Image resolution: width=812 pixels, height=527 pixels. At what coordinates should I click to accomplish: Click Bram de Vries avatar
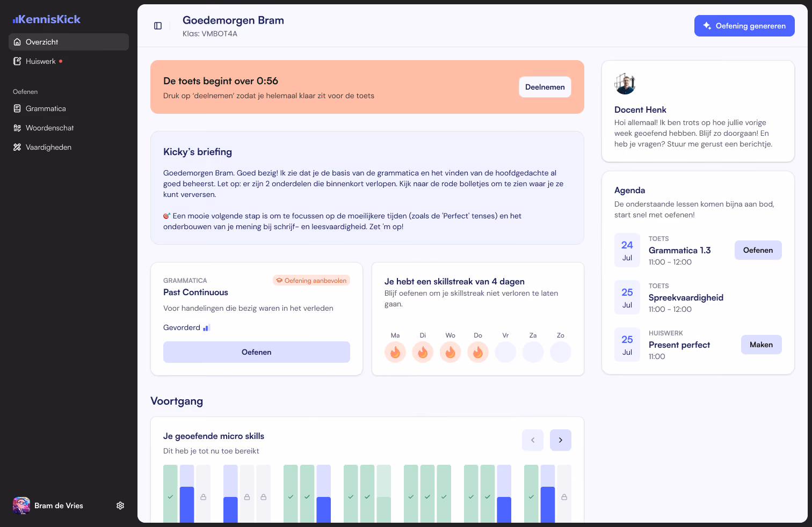pos(21,506)
